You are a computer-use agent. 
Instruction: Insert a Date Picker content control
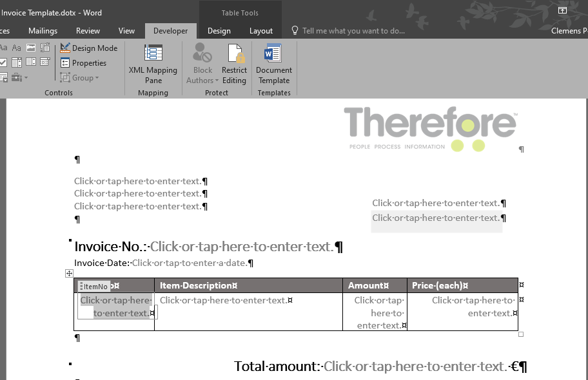click(45, 62)
